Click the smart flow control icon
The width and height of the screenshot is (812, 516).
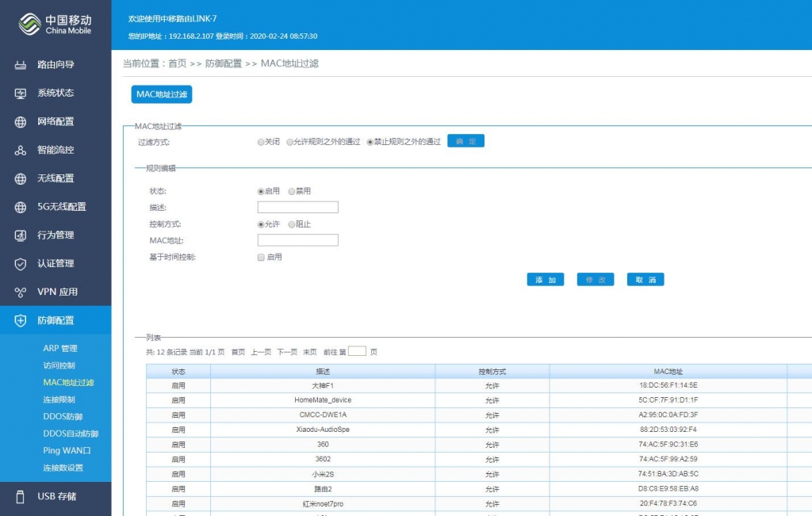click(20, 150)
